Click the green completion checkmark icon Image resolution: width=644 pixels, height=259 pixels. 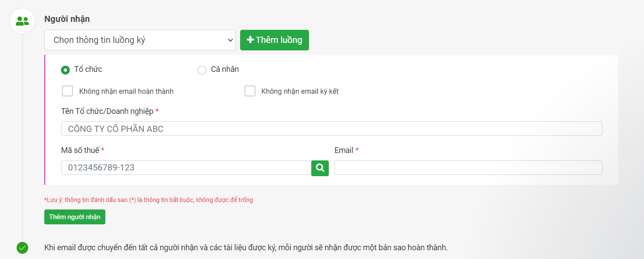coord(22,248)
